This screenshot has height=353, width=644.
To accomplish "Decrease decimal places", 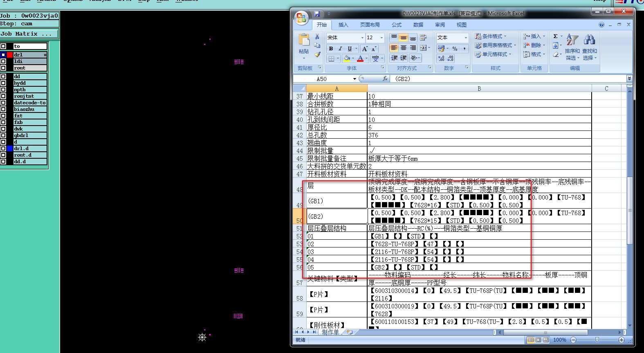I will (x=450, y=58).
